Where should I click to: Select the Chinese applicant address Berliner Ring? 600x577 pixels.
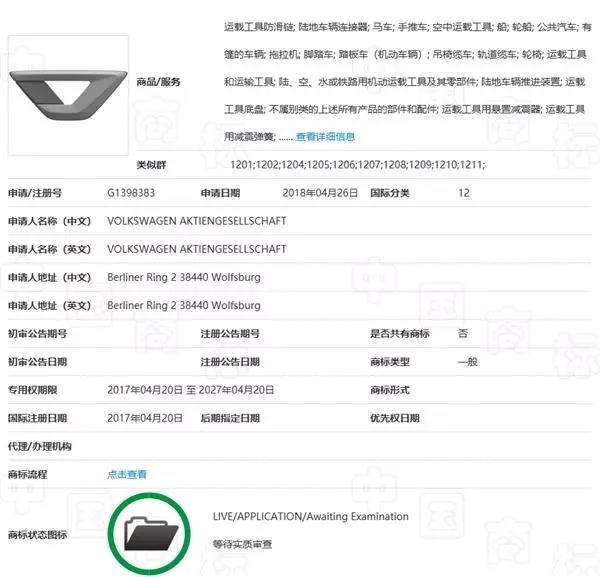point(184,277)
